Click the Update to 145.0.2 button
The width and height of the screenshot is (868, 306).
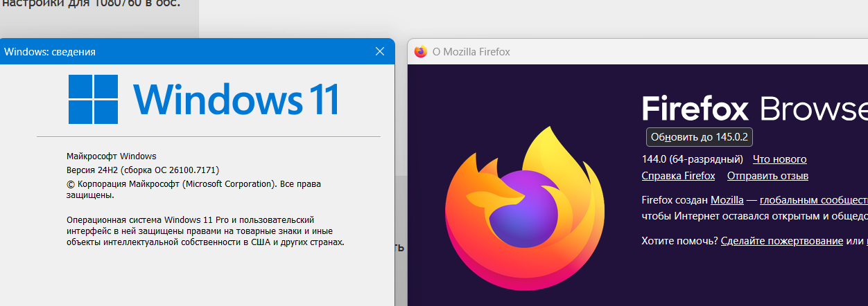[700, 137]
